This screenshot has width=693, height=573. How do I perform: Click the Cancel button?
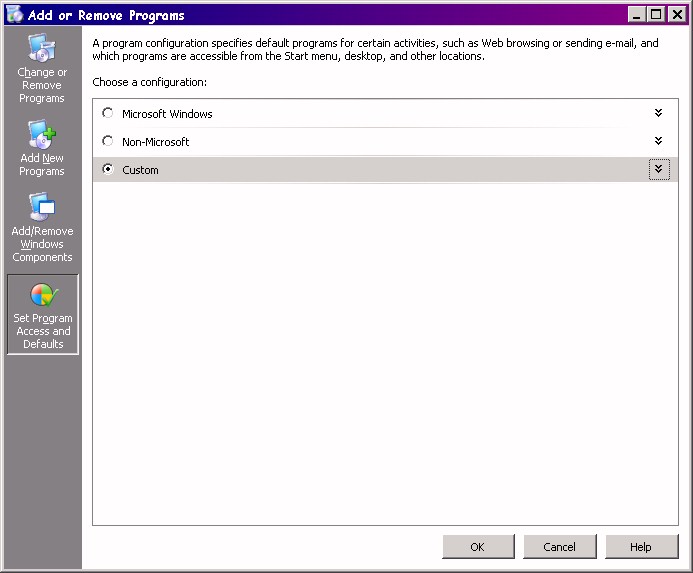[560, 546]
